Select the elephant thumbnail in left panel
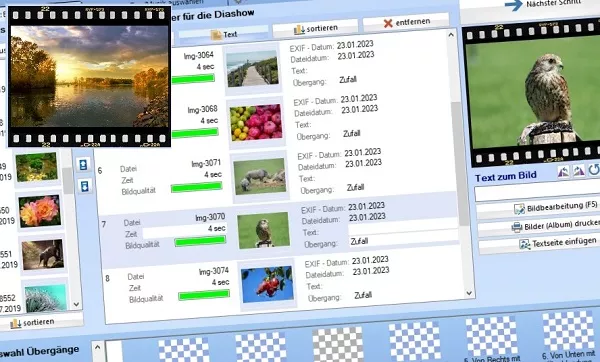600x362 pixels. coord(42,255)
